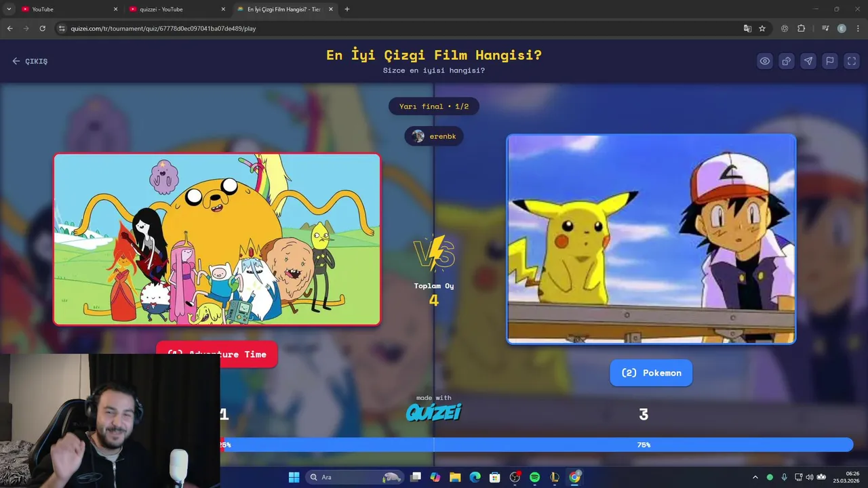Open the Windows Start menu
The width and height of the screenshot is (868, 488).
pyautogui.click(x=294, y=477)
